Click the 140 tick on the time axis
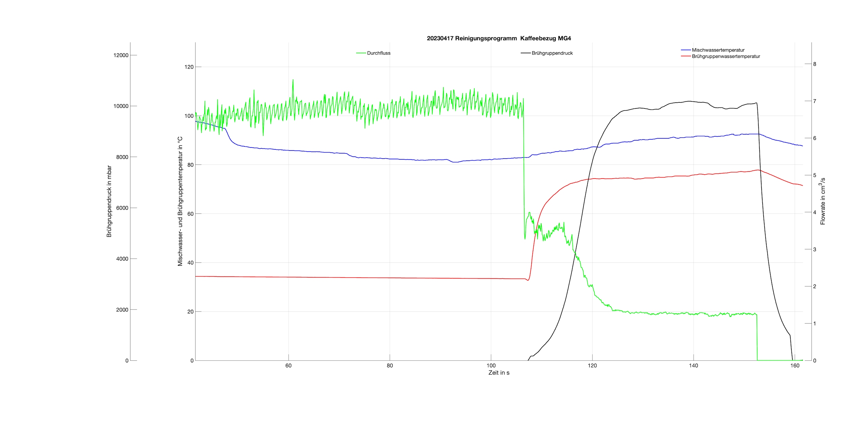Viewport: 868px width, 424px height. (x=693, y=366)
